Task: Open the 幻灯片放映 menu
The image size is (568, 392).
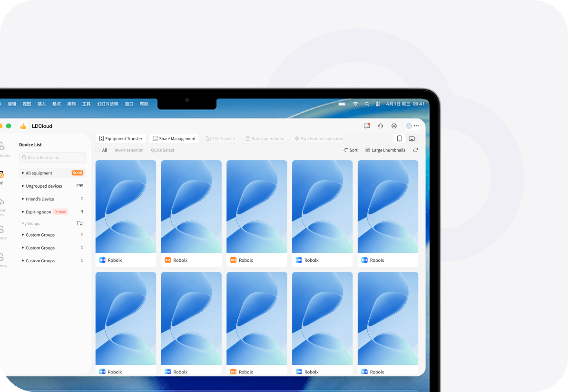Action: coord(108,104)
